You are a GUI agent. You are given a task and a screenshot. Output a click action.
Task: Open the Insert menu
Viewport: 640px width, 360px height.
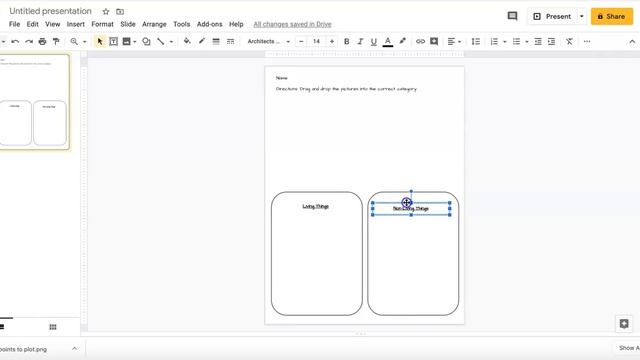click(x=76, y=24)
